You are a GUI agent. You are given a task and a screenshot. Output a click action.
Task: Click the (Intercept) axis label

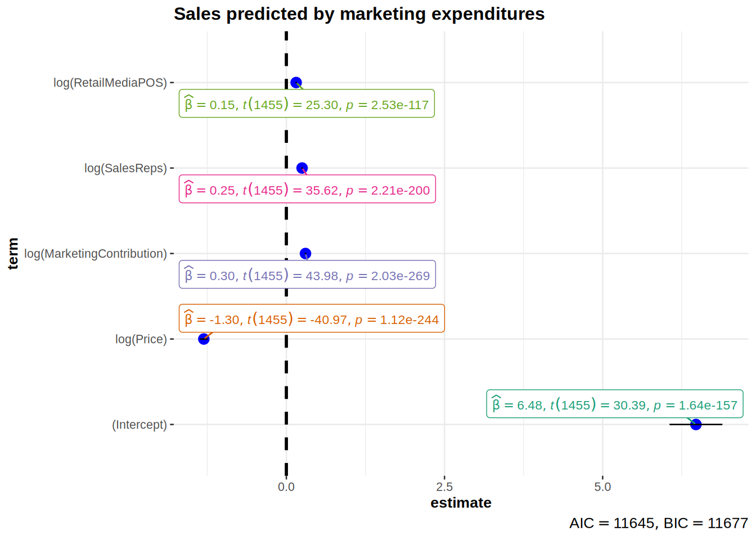click(139, 425)
